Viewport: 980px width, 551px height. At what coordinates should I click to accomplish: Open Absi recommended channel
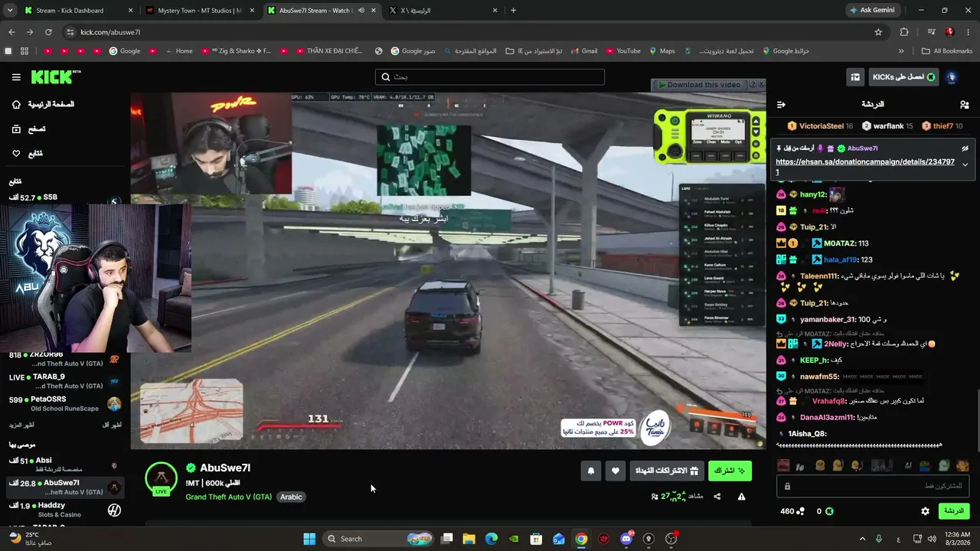65,465
